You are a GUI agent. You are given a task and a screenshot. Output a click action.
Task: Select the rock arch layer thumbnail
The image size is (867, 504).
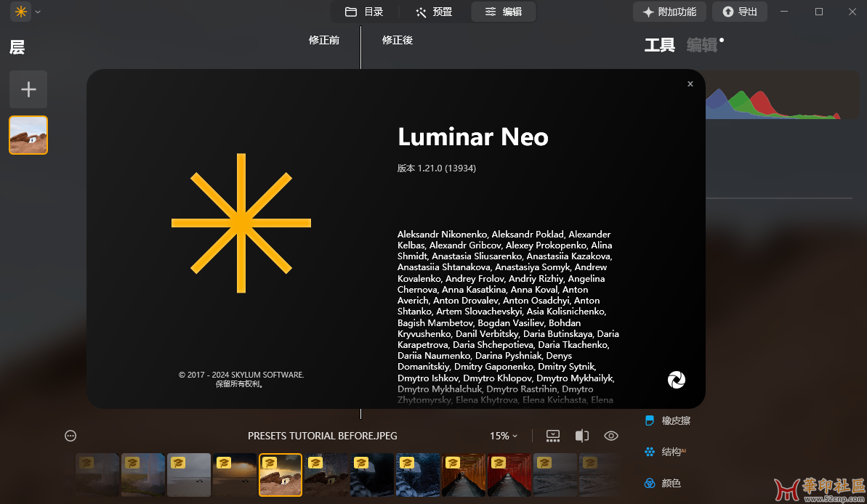pyautogui.click(x=28, y=135)
